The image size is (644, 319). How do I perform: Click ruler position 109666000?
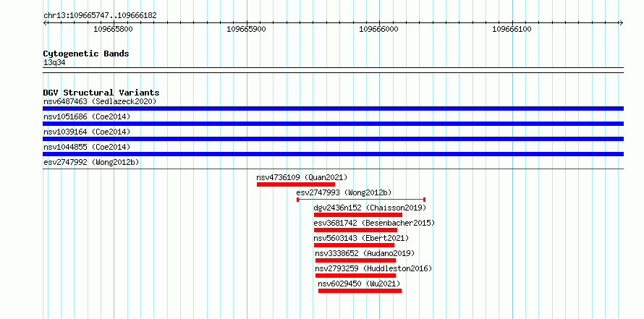379,29
